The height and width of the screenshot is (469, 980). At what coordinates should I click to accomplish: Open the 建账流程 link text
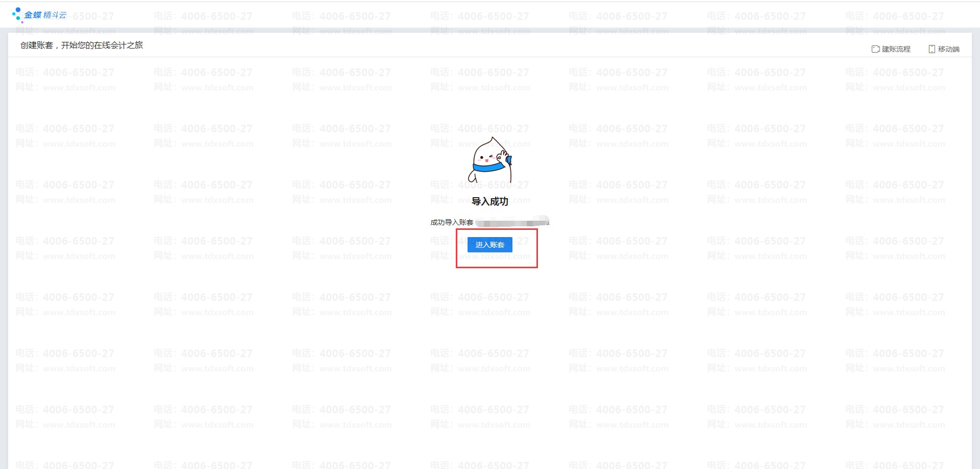896,49
